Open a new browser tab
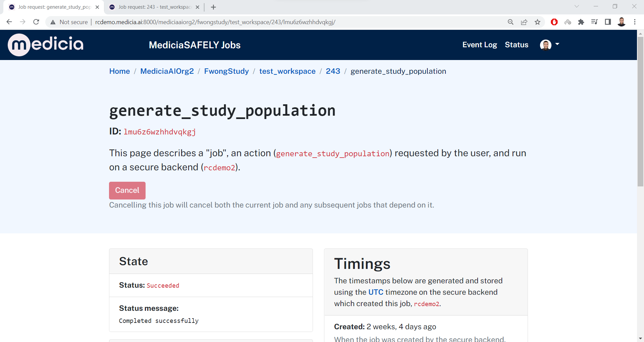 tap(213, 7)
